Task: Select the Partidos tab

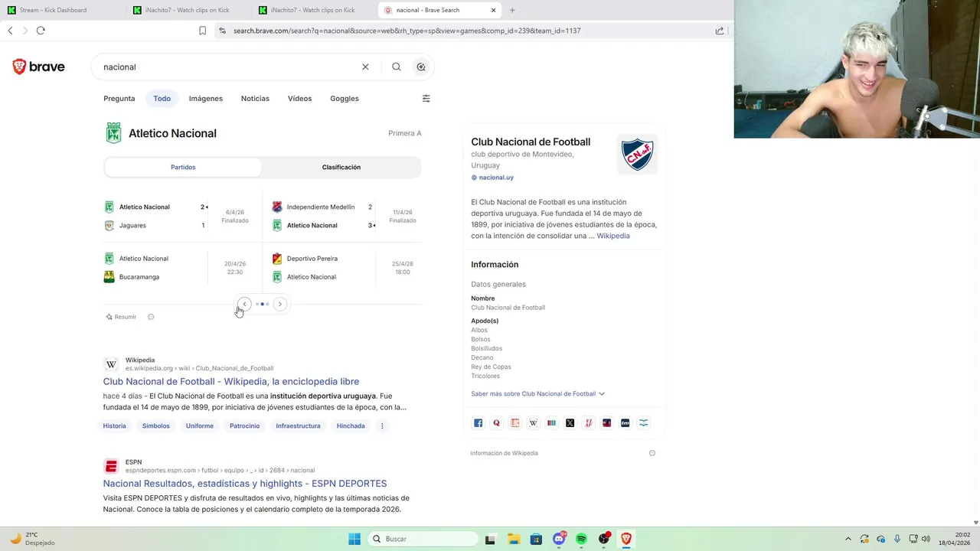Action: tap(183, 167)
